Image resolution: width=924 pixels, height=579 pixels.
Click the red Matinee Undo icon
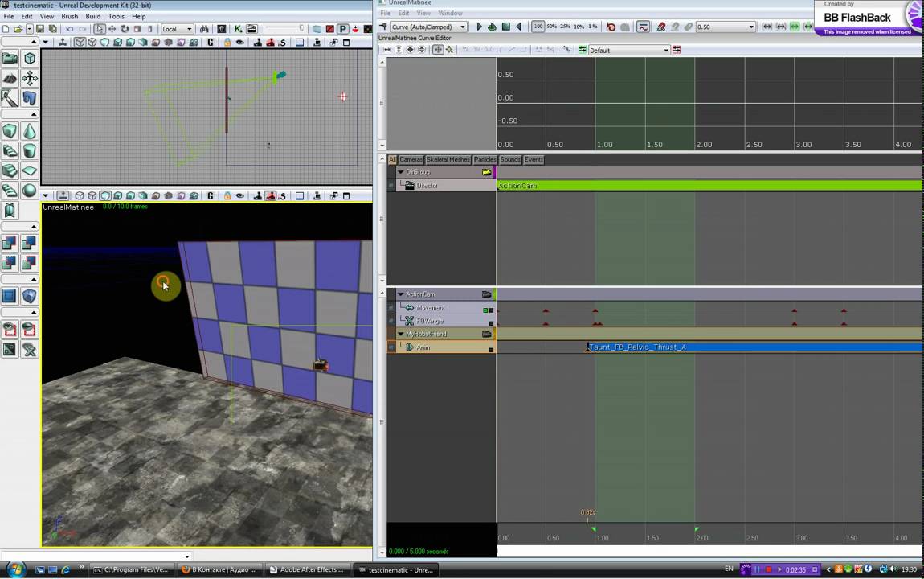[x=611, y=27]
